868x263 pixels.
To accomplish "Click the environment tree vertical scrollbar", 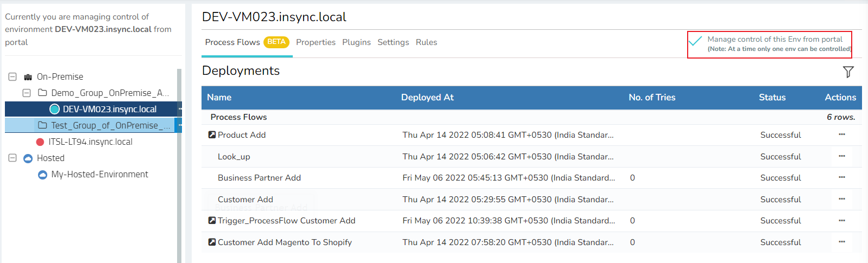I will [179, 190].
